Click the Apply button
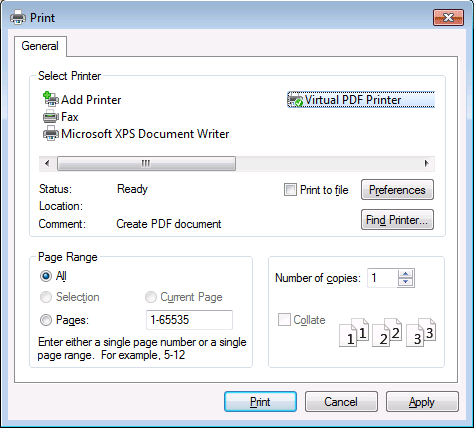Viewport: 474px width, 428px height. pos(422,402)
